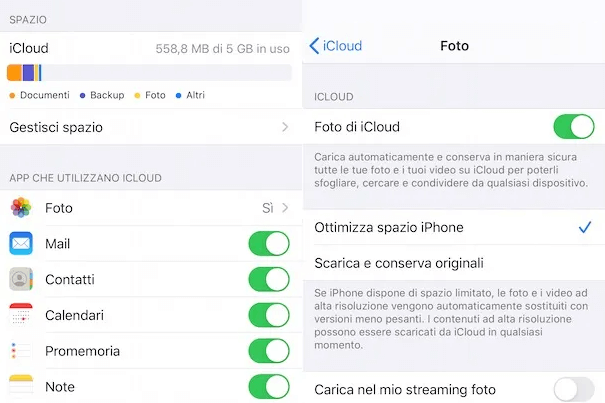Tap the back chevron beside iCloud
The width and height of the screenshot is (605, 403).
pos(315,46)
